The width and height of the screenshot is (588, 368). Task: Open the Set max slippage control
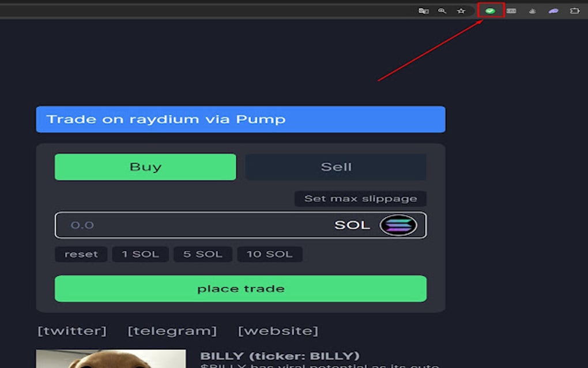(361, 198)
